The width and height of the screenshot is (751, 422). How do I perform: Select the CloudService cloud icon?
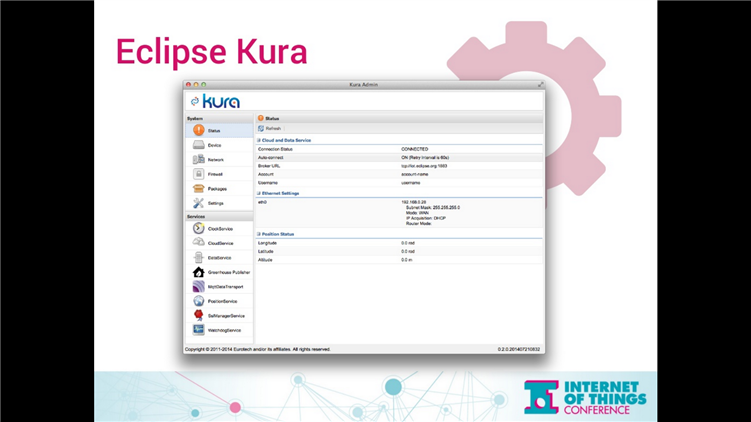pyautogui.click(x=199, y=243)
